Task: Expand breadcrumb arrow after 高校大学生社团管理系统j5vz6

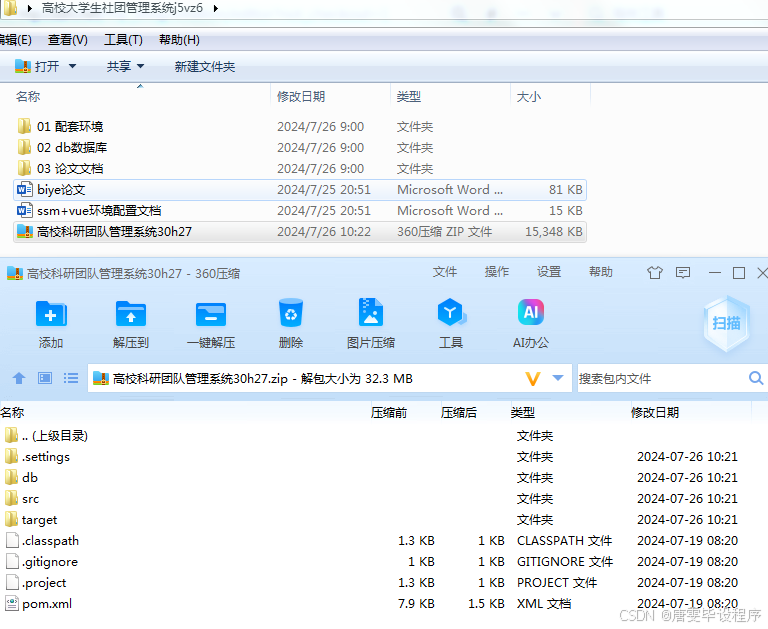Action: pyautogui.click(x=216, y=8)
